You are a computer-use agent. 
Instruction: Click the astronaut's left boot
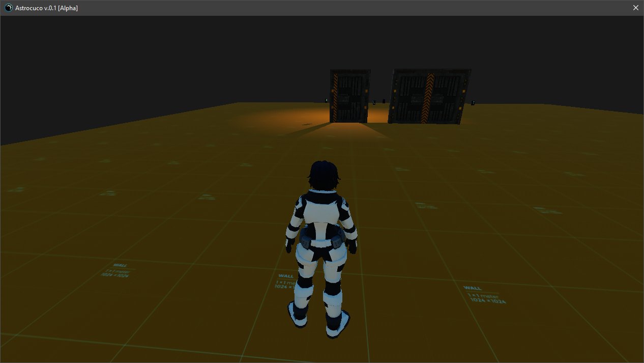click(299, 314)
